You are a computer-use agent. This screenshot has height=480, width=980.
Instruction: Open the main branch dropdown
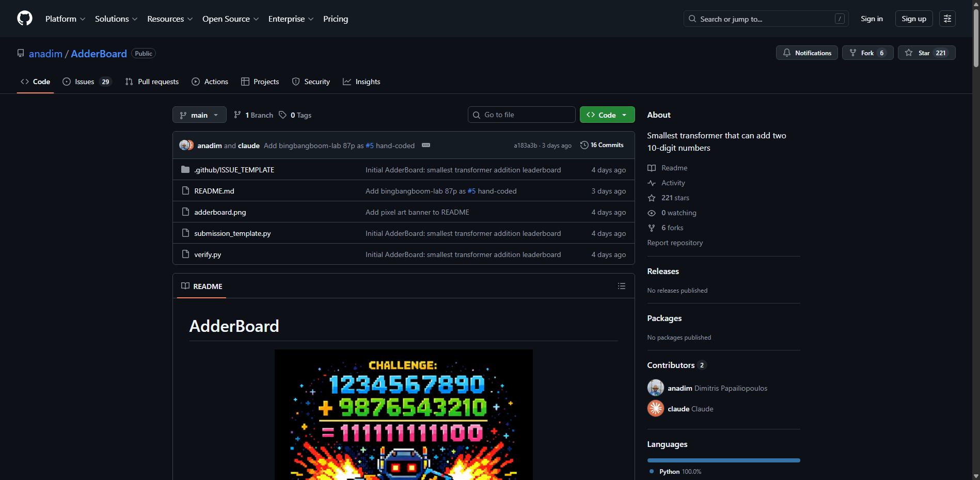click(199, 115)
